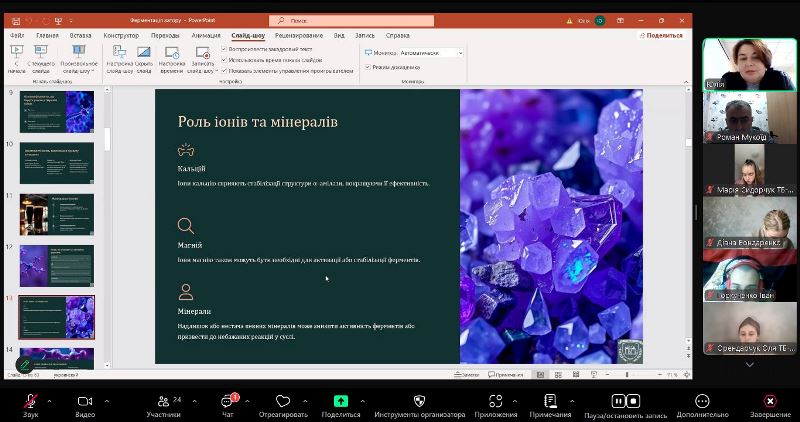Select slide 12 thumbnail in the panel
The height and width of the screenshot is (422, 800).
click(x=56, y=265)
